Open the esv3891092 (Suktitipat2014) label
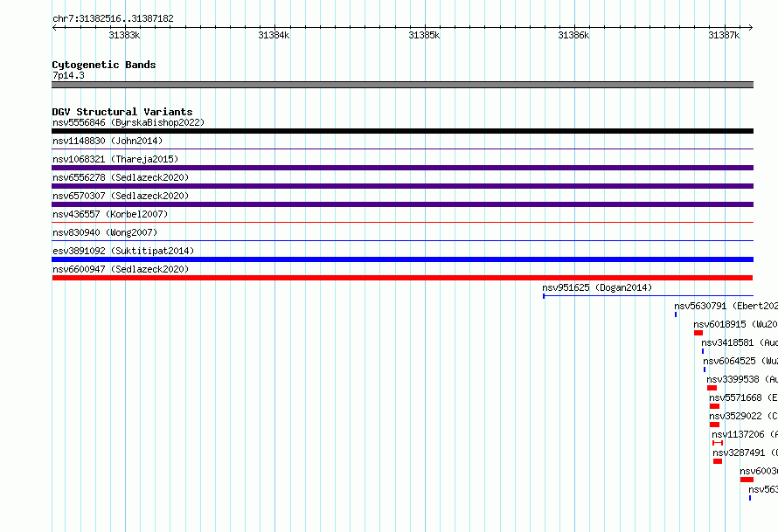Image resolution: width=778 pixels, height=532 pixels. [123, 251]
